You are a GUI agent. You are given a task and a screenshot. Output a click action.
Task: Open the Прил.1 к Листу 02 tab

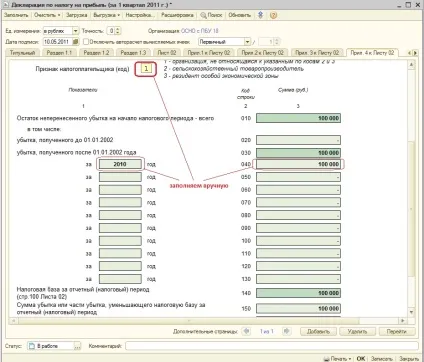209,53
